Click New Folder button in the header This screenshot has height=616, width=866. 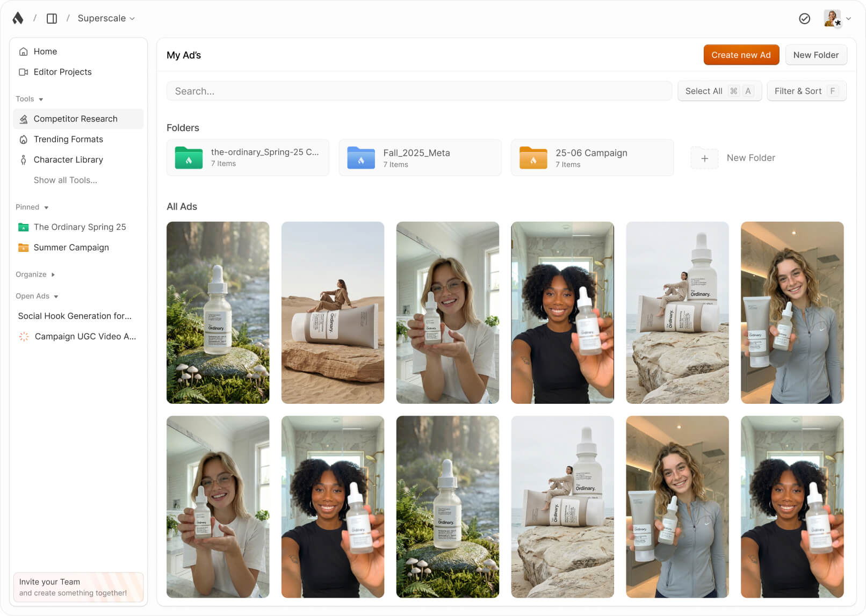[816, 55]
